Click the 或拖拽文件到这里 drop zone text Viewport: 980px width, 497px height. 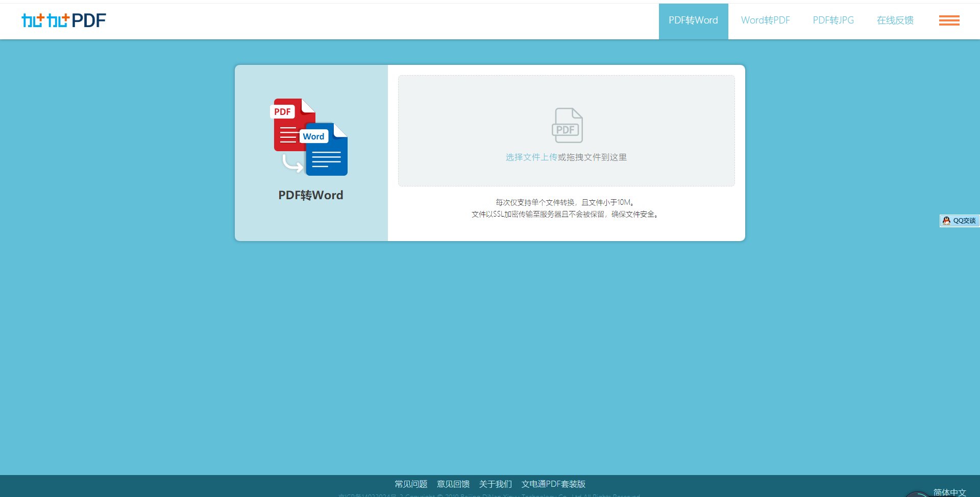pyautogui.click(x=592, y=157)
